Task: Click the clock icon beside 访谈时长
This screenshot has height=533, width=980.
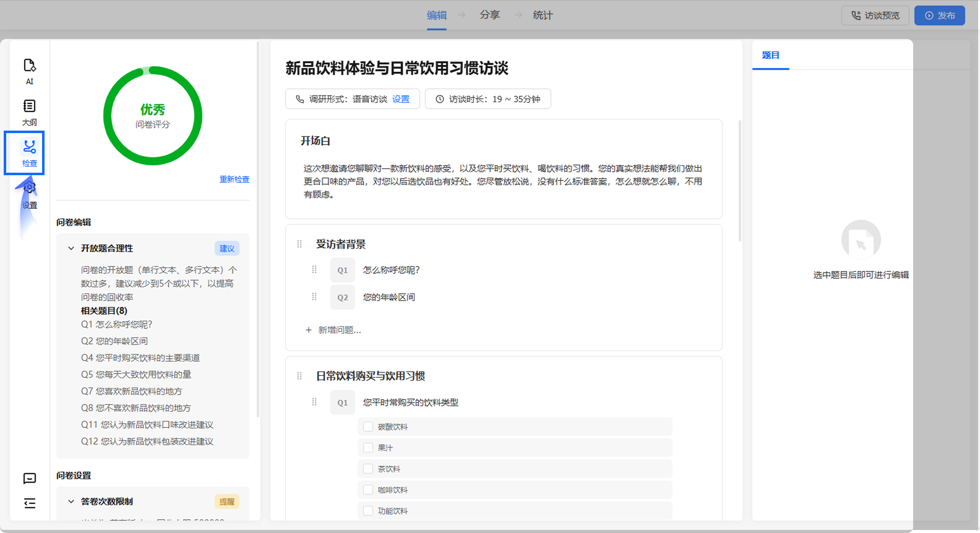Action: [439, 99]
